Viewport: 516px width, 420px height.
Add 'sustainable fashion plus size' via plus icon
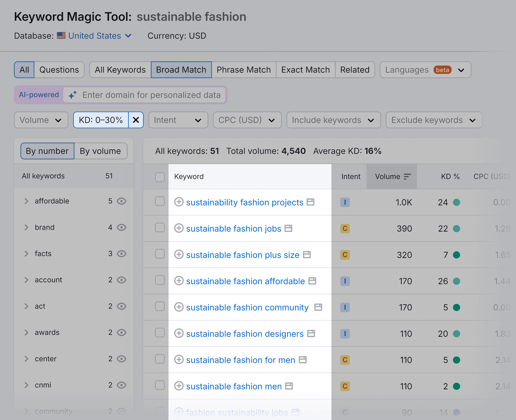[179, 254]
